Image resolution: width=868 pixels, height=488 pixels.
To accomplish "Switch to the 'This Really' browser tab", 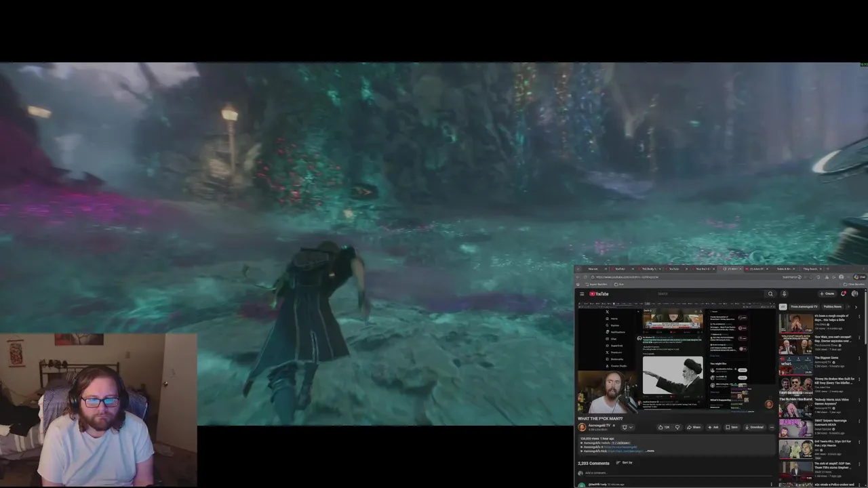I will point(648,269).
